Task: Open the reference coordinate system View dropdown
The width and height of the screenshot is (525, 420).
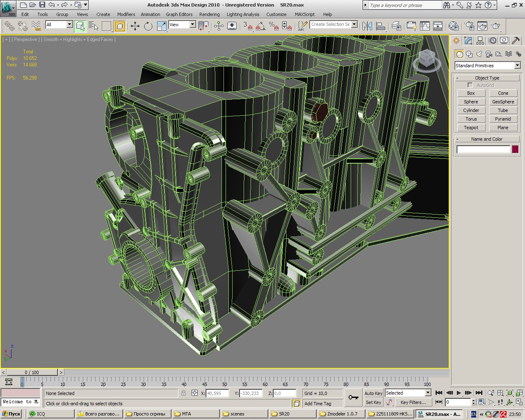Action: (182, 25)
